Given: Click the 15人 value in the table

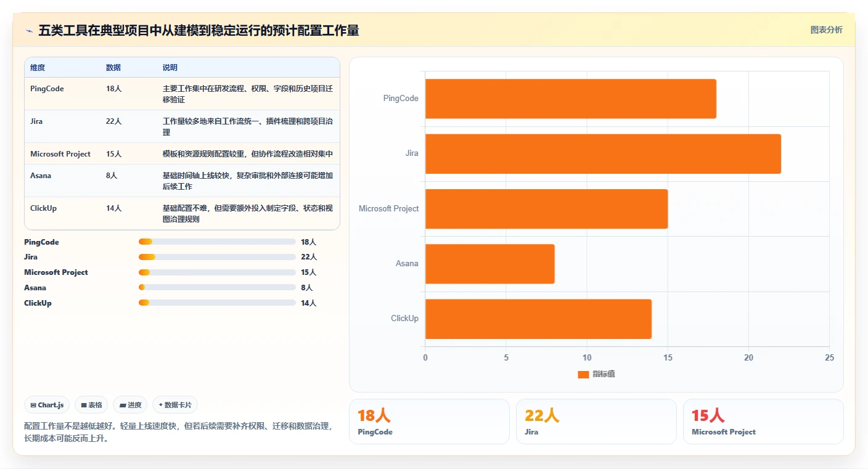Looking at the screenshot, I should point(114,154).
